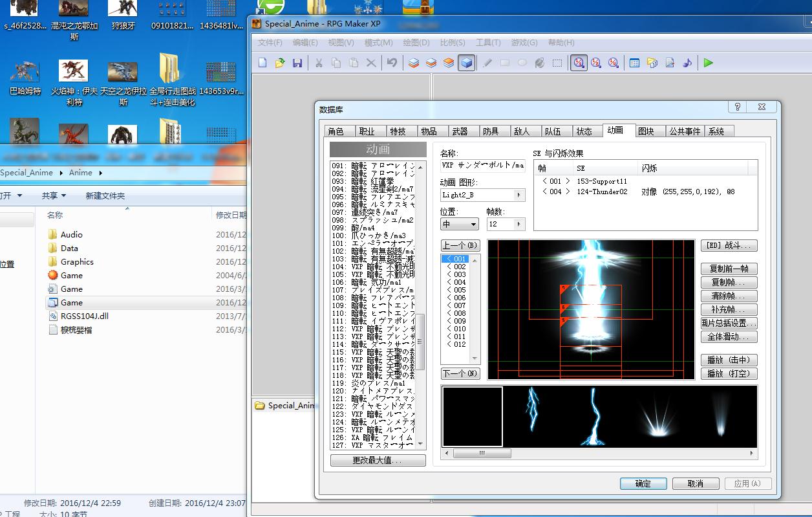
Task: Select RGSS104J.dll in the Explorer file list
Action: (85, 316)
